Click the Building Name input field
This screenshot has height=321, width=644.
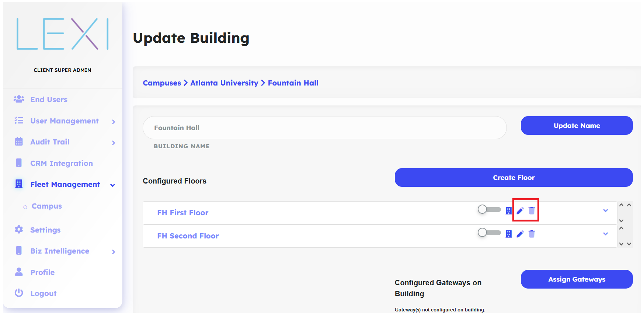coord(324,128)
